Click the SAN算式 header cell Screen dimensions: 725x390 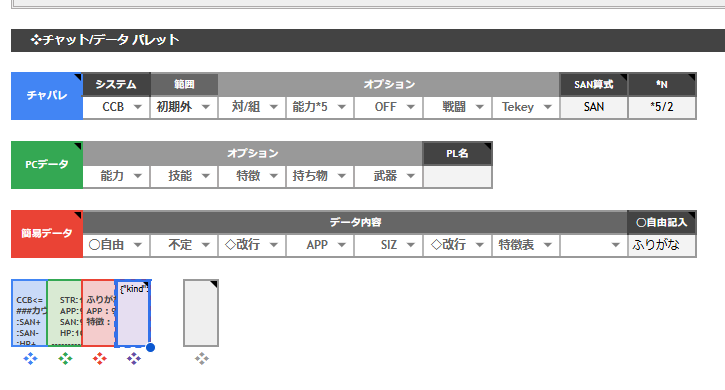click(x=594, y=84)
